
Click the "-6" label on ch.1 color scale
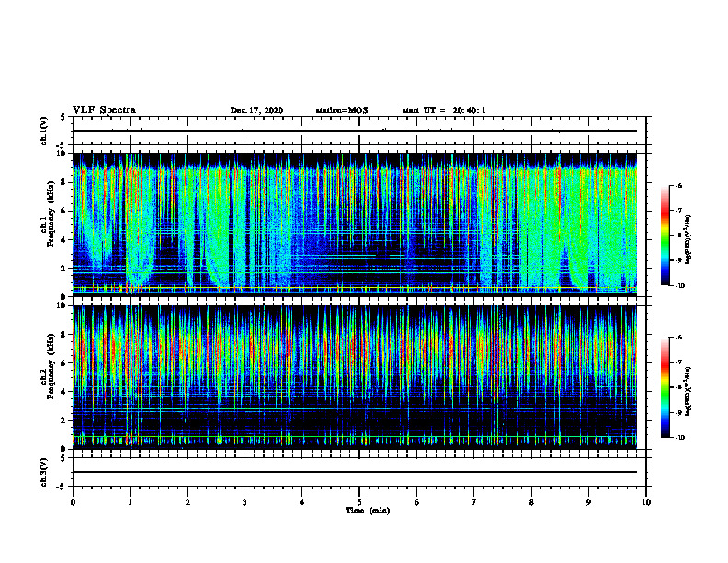[678, 185]
